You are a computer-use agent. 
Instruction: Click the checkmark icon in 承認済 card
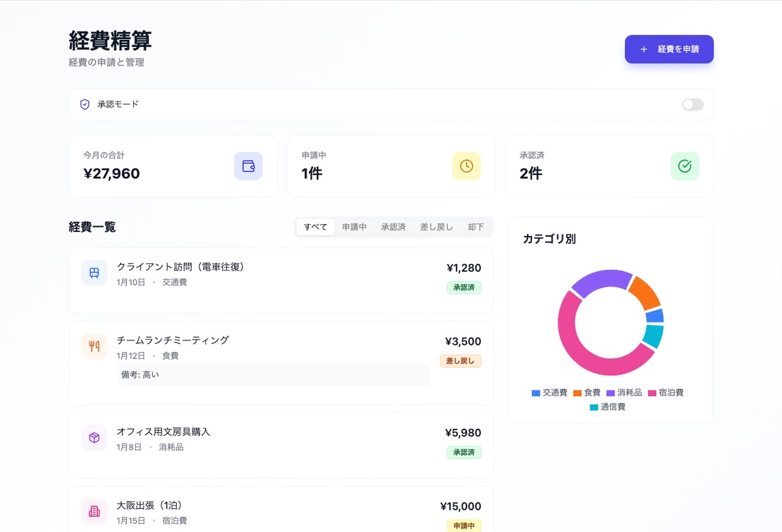coord(685,166)
